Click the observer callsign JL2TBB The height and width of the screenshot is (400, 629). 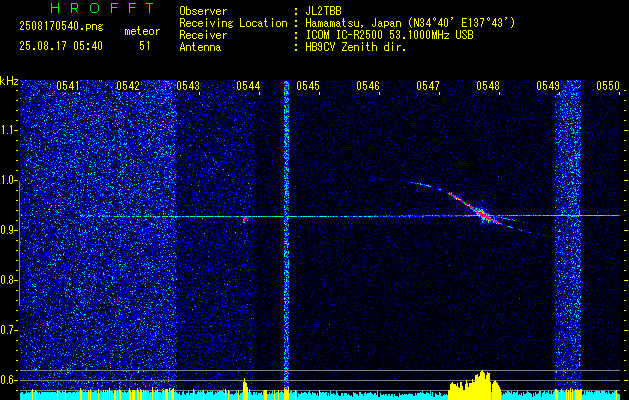[323, 11]
